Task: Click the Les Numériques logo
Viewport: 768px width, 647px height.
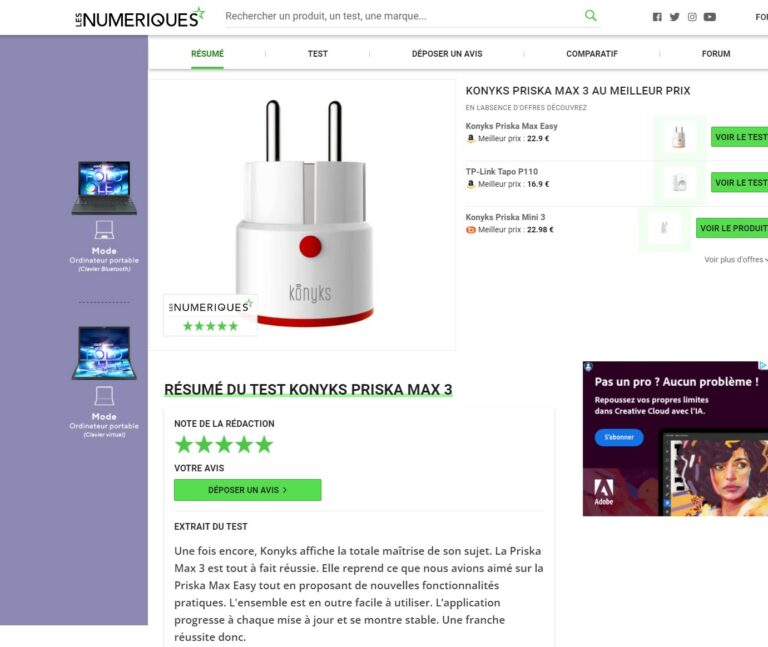Action: 140,17
